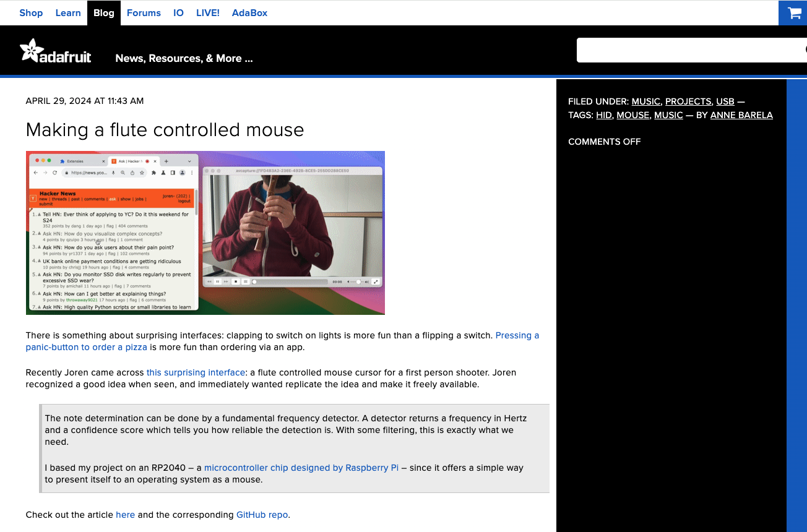807x532 pixels.
Task: Click the Adafruit logo
Action: (56, 51)
